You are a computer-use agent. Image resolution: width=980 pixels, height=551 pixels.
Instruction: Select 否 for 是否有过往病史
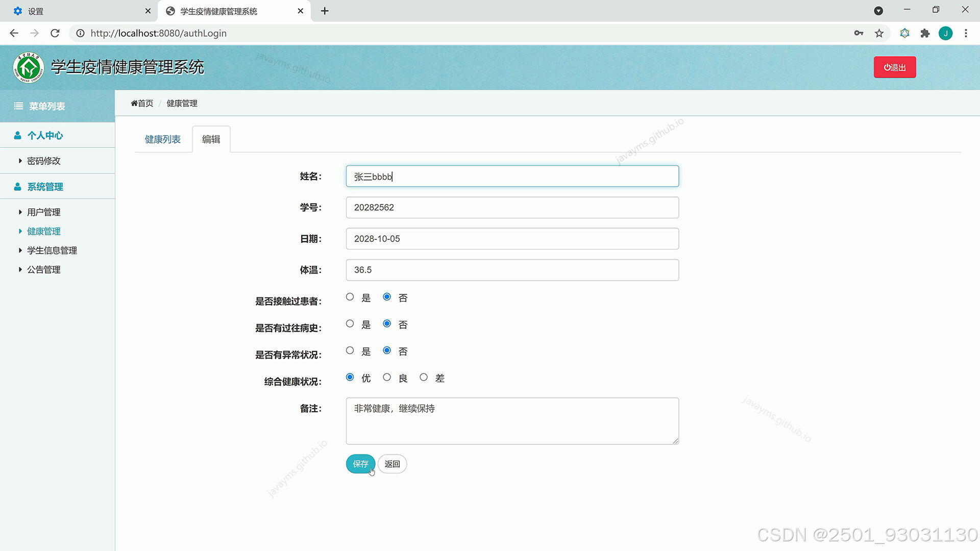click(387, 324)
